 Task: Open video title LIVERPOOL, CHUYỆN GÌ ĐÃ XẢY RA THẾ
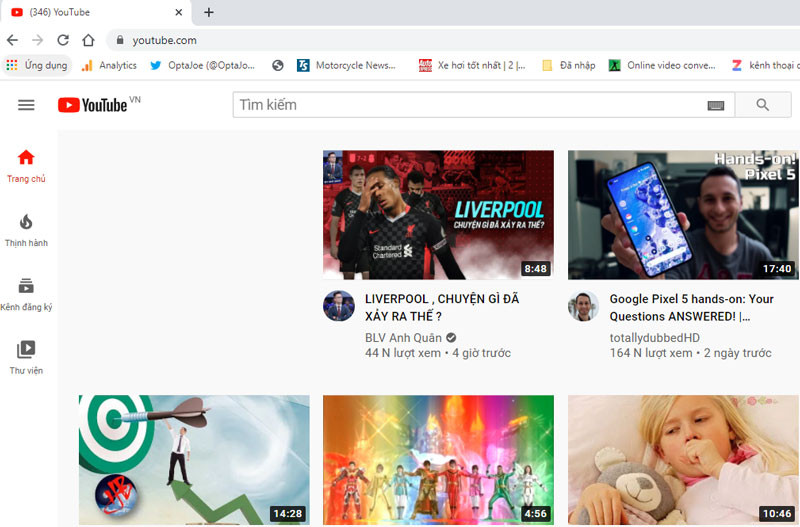click(x=442, y=308)
